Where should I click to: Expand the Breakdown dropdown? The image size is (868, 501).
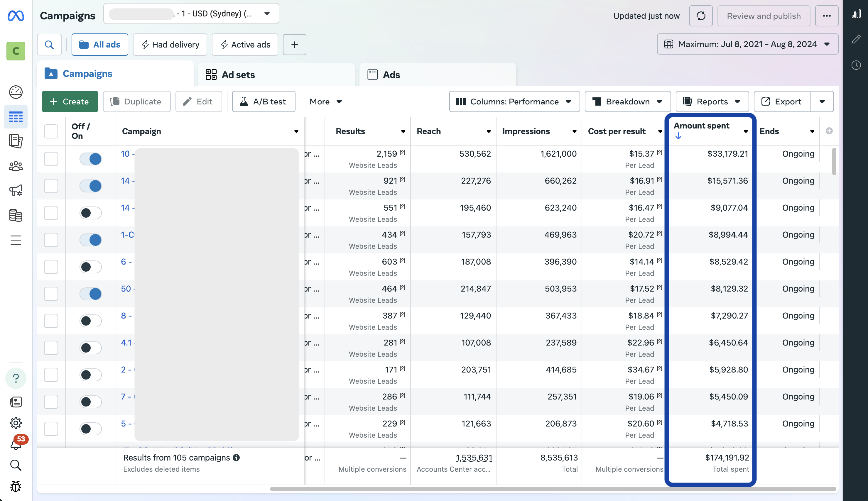click(627, 101)
